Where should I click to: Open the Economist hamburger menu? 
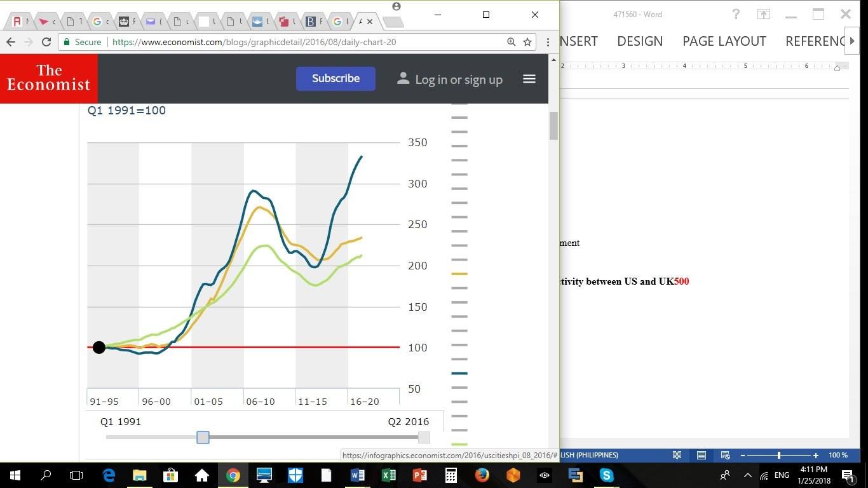[529, 79]
